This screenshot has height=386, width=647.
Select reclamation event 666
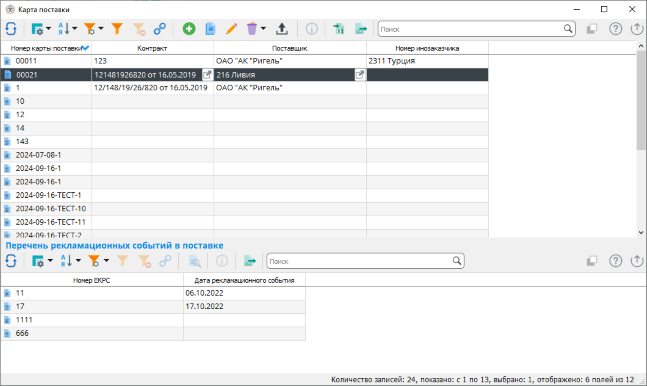153,334
